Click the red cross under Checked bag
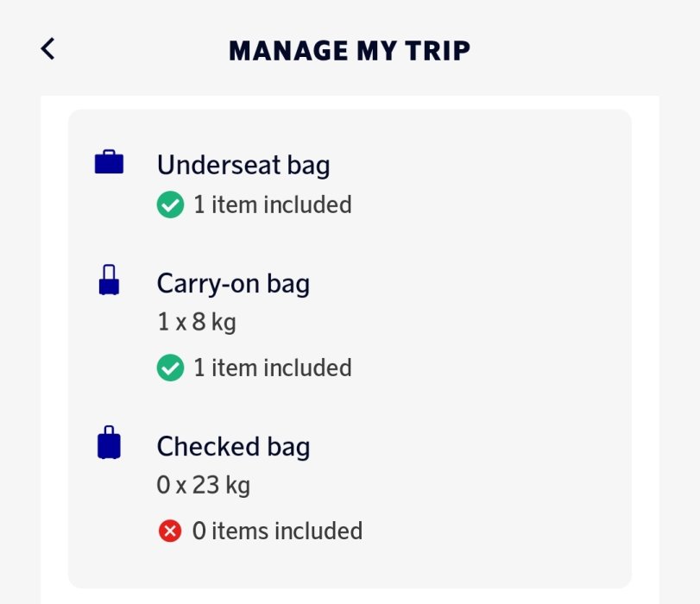Image resolution: width=700 pixels, height=604 pixels. click(170, 531)
